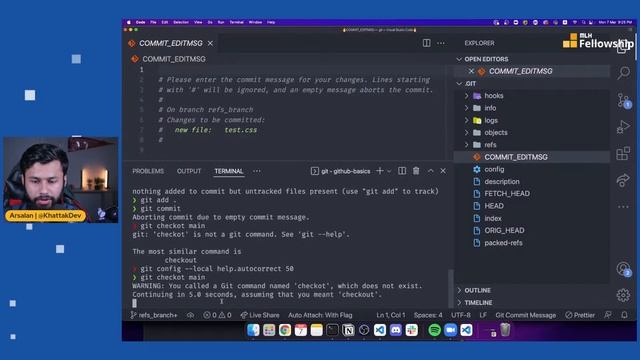Select the git - github-basics terminal label
This screenshot has height=360, width=640.
click(341, 171)
